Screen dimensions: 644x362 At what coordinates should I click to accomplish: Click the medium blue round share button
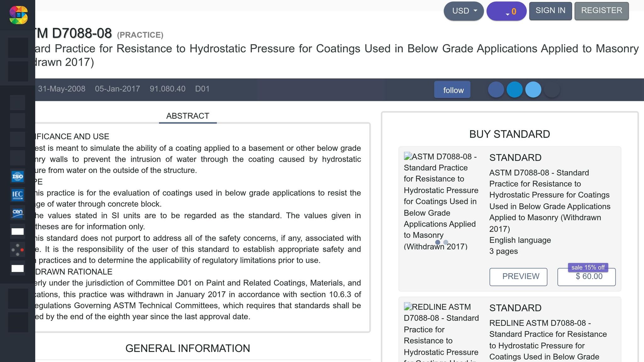[x=515, y=90]
